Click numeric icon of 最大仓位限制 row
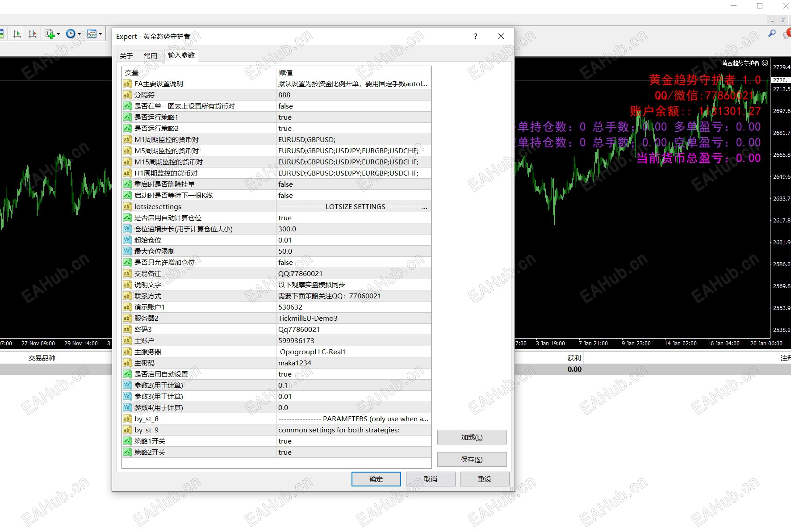The width and height of the screenshot is (791, 532). tap(127, 251)
